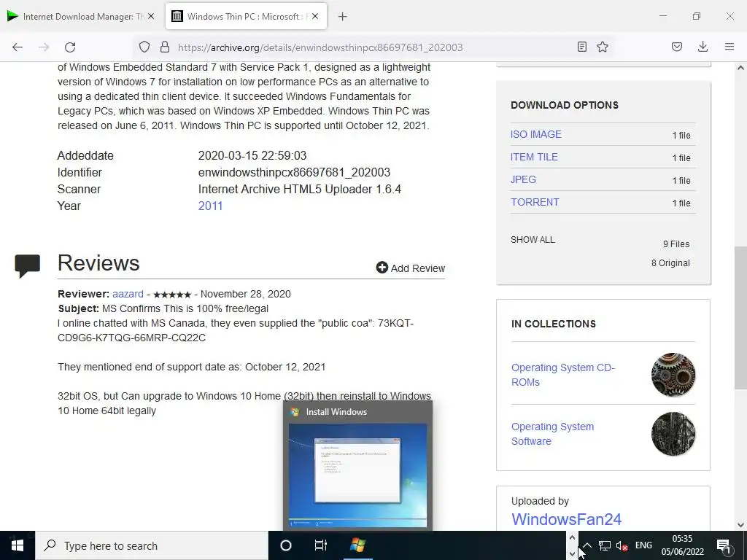
Task: Open uploader WindowsFan24 profile
Action: [x=566, y=519]
